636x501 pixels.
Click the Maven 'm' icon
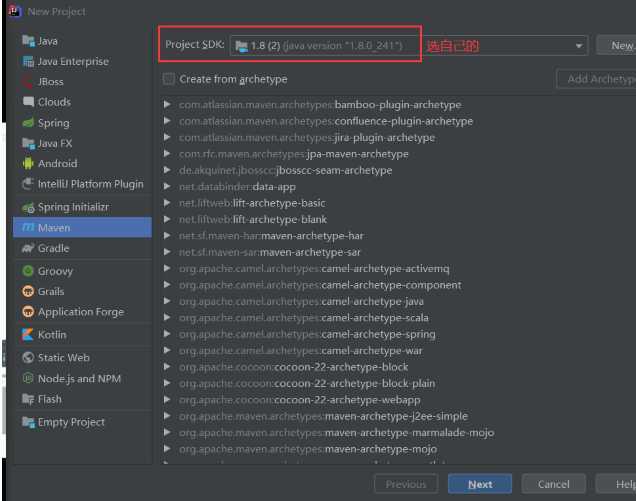pyautogui.click(x=28, y=227)
